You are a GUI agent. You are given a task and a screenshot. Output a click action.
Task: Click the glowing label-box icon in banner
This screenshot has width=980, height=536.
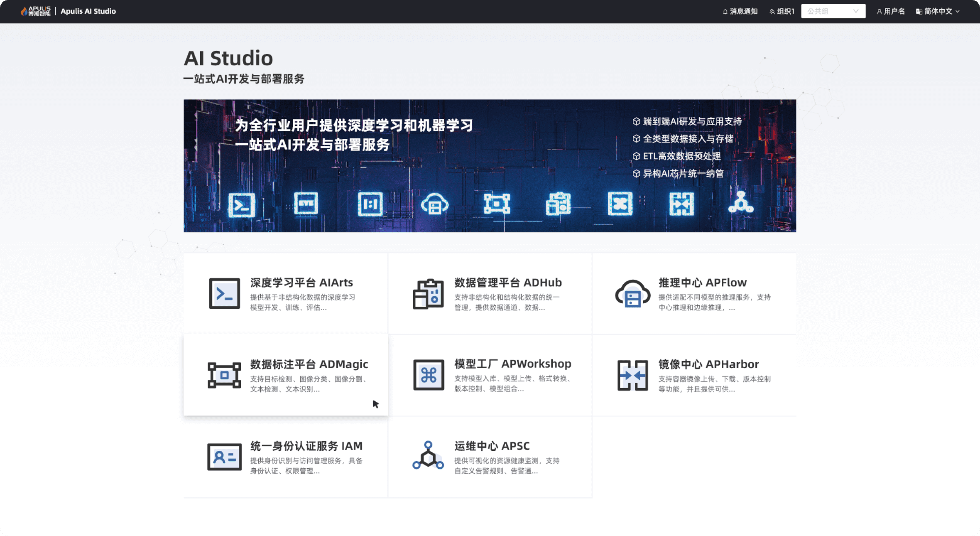pyautogui.click(x=306, y=203)
